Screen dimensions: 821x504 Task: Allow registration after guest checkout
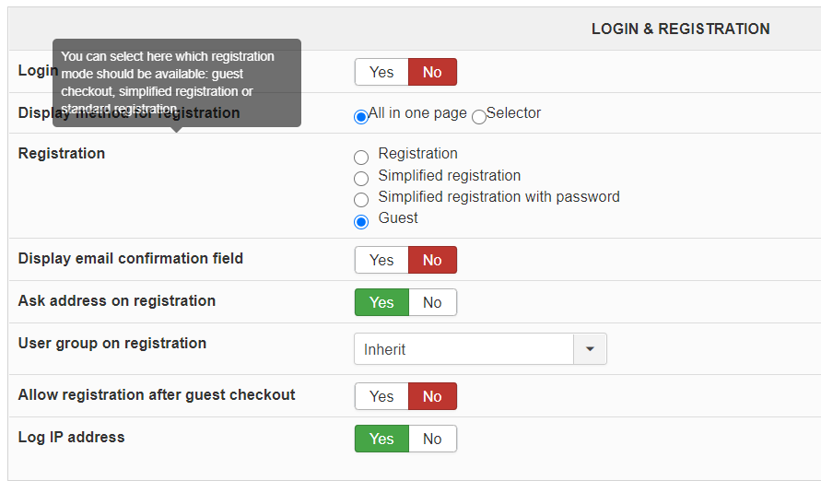pos(381,396)
